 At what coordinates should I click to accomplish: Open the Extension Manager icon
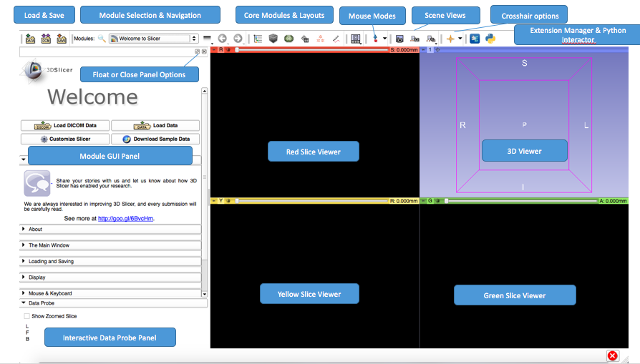(475, 39)
